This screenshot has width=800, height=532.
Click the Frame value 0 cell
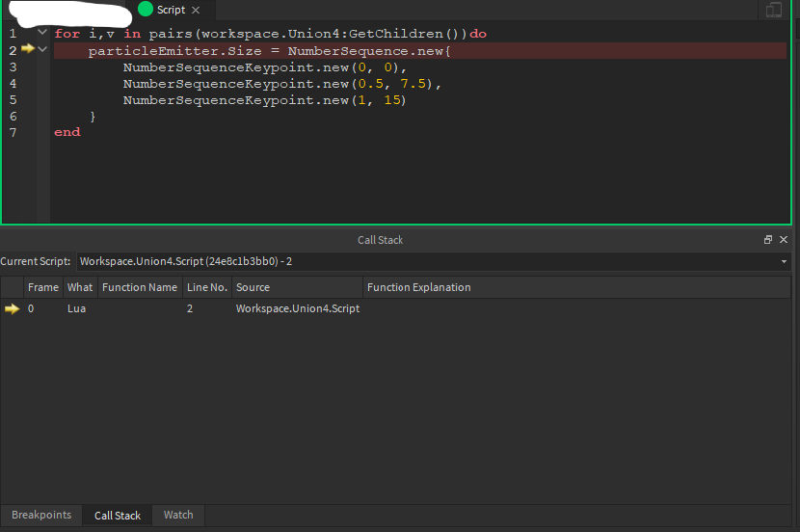point(31,308)
